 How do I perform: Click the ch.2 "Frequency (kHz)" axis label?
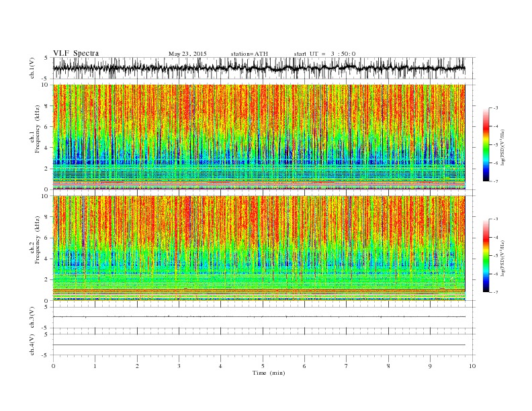click(x=37, y=240)
